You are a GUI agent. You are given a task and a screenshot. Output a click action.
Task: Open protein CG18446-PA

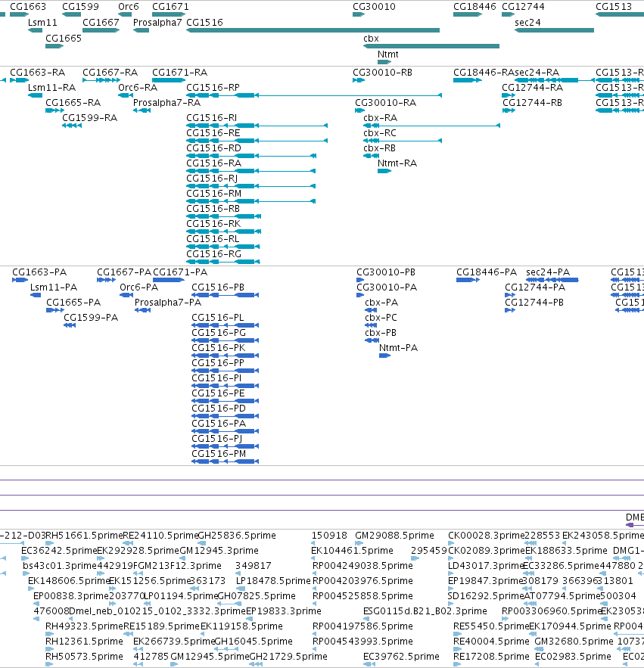point(468,280)
